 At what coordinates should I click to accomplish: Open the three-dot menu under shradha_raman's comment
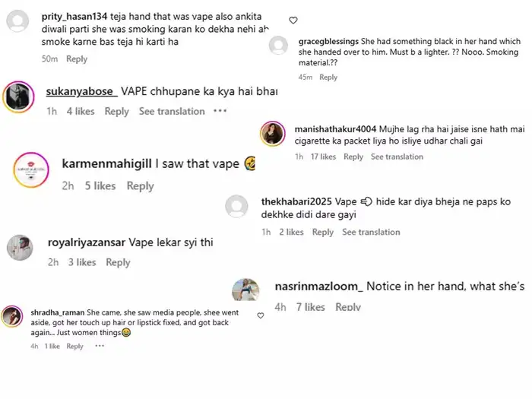pyautogui.click(x=100, y=346)
